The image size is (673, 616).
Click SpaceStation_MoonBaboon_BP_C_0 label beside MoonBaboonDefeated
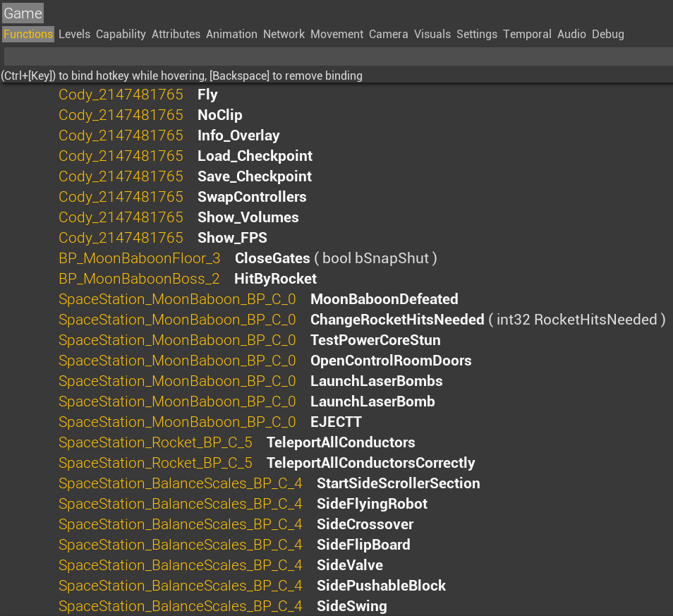(x=177, y=299)
